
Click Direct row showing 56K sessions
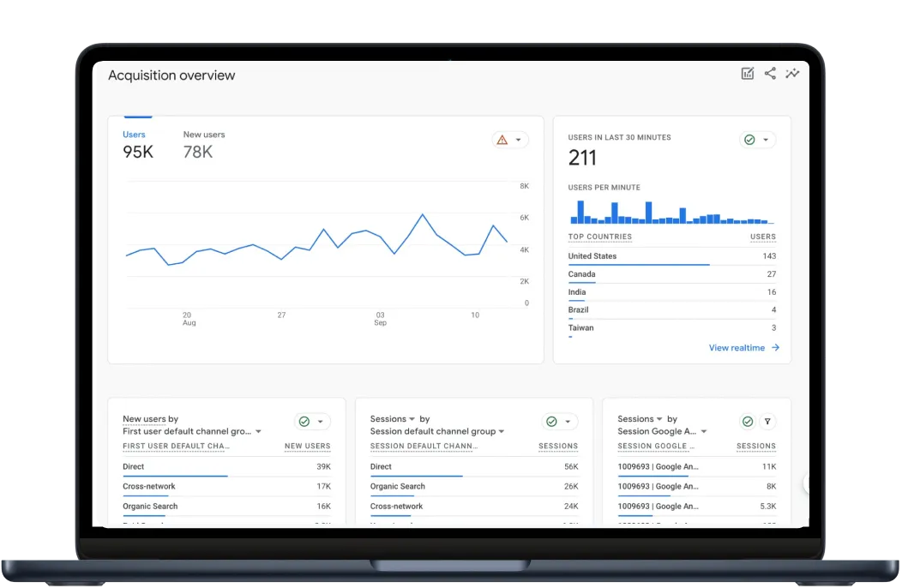pos(474,467)
